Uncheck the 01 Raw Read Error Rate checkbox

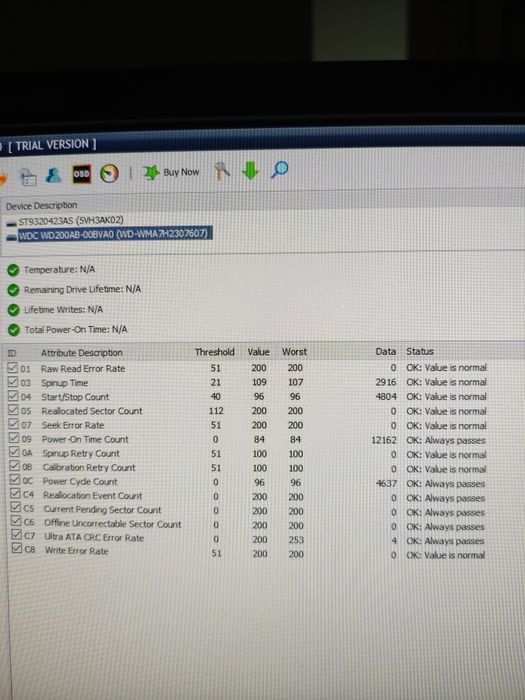coord(13,368)
